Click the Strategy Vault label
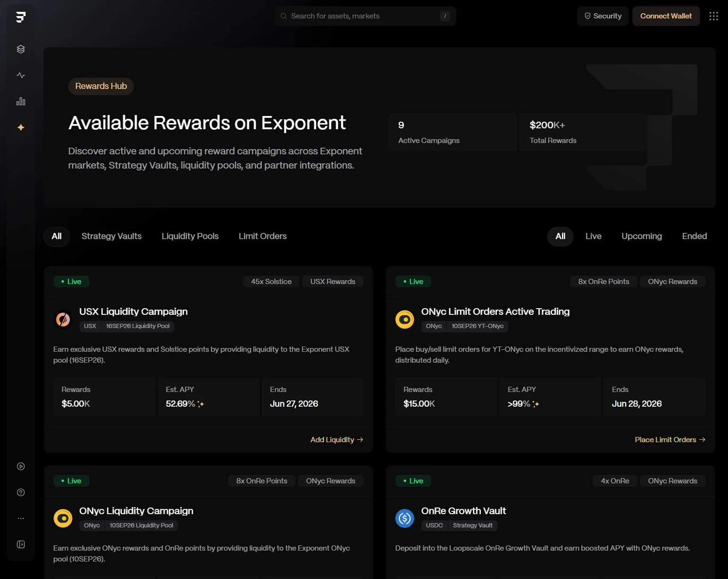This screenshot has height=579, width=728. pos(473,526)
